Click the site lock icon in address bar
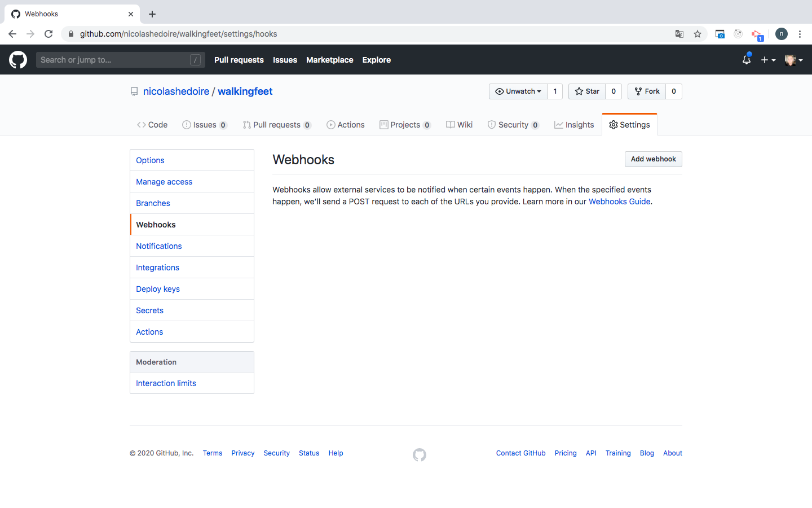 (70, 34)
